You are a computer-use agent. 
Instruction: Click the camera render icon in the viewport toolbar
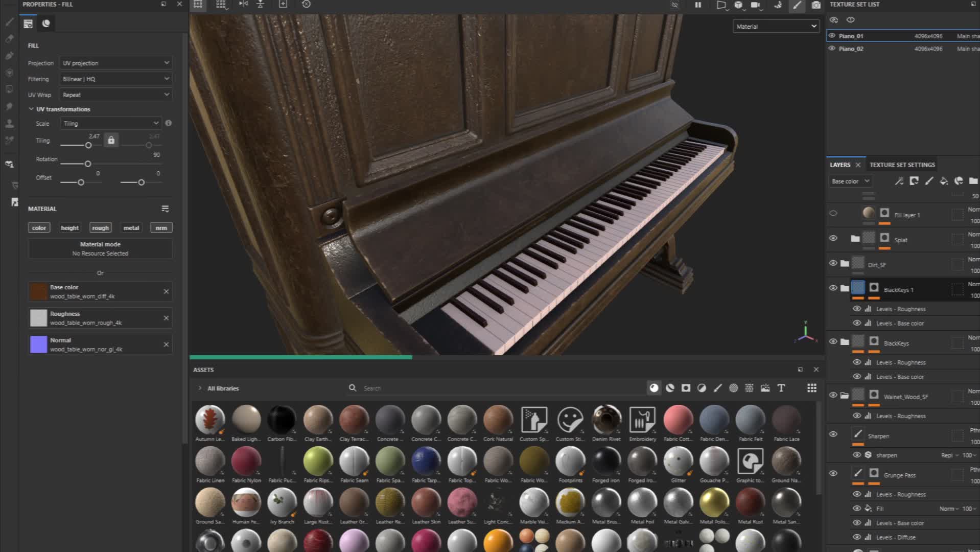click(x=816, y=6)
